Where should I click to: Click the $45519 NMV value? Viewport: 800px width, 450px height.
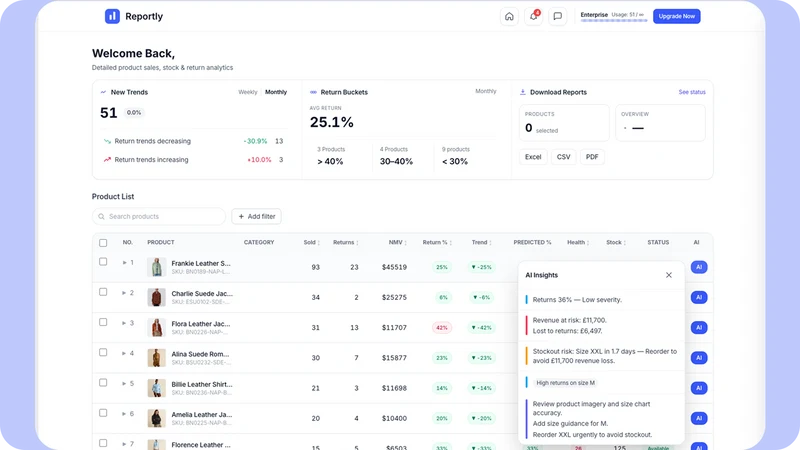[x=394, y=267]
